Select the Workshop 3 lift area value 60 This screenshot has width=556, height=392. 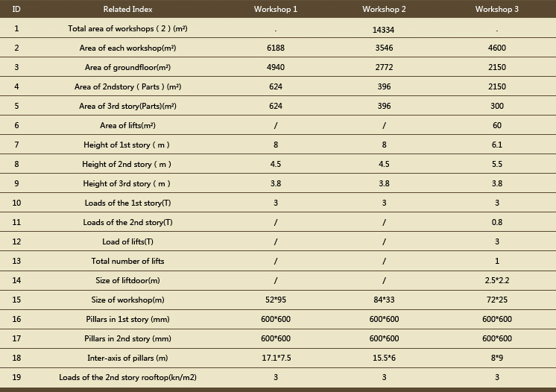point(497,125)
